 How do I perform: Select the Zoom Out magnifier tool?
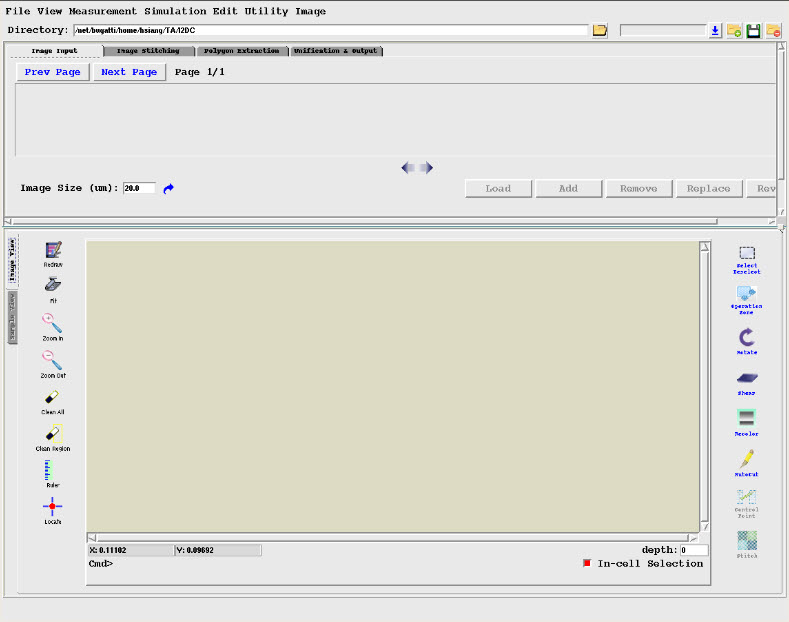click(x=53, y=360)
